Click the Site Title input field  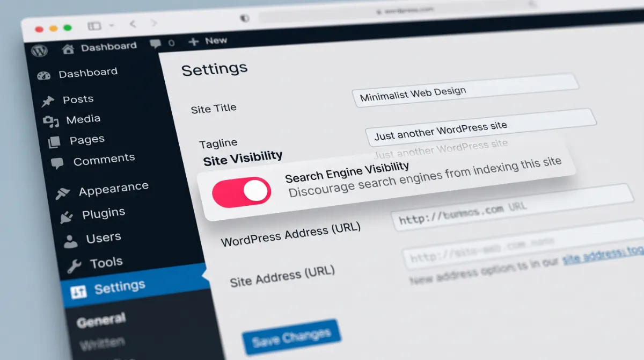(x=466, y=90)
